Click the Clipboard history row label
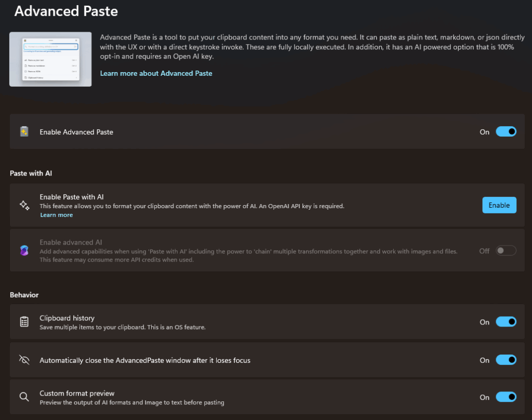This screenshot has height=420, width=532. pyautogui.click(x=67, y=318)
